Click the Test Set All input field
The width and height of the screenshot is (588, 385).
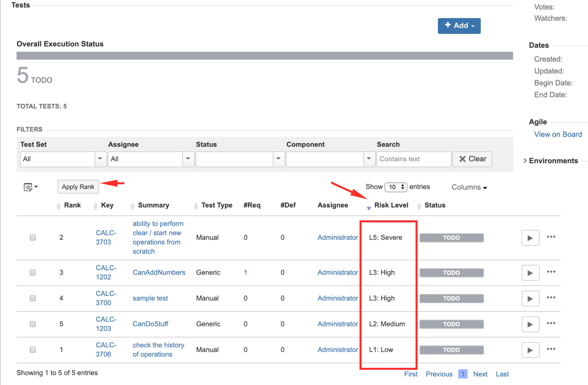coord(57,159)
